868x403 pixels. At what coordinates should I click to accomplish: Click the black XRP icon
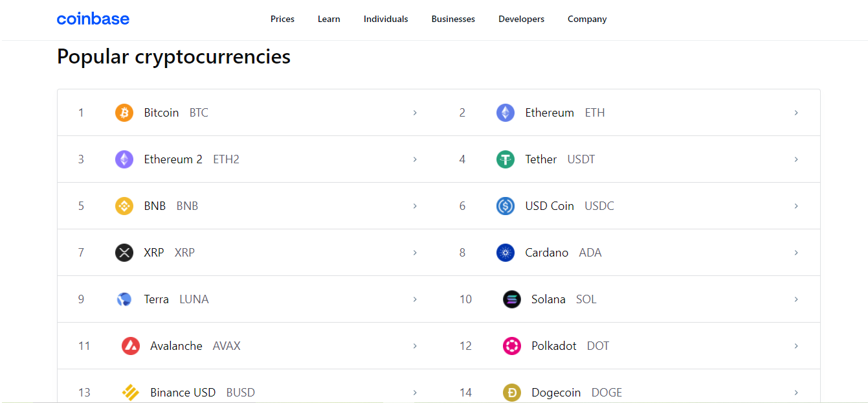pos(124,253)
